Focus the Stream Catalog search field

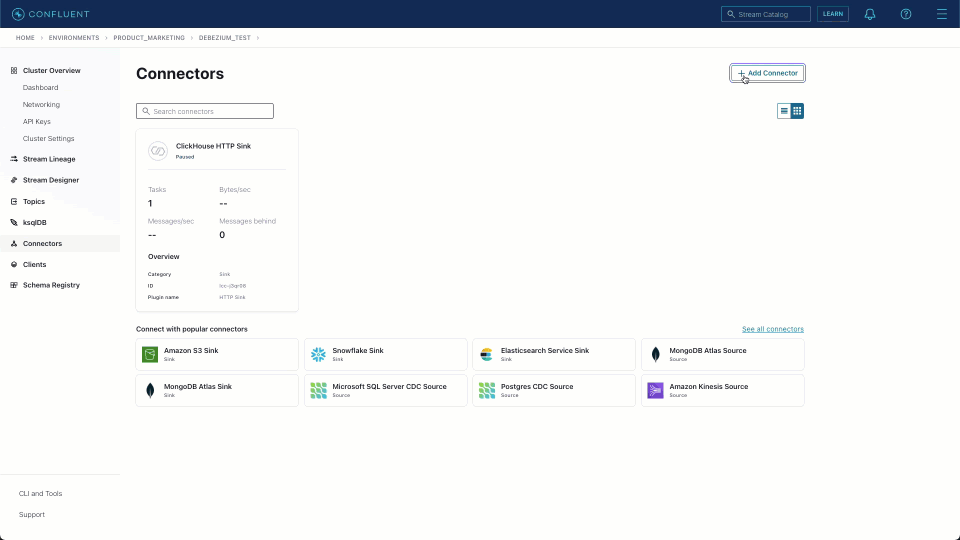(x=766, y=14)
